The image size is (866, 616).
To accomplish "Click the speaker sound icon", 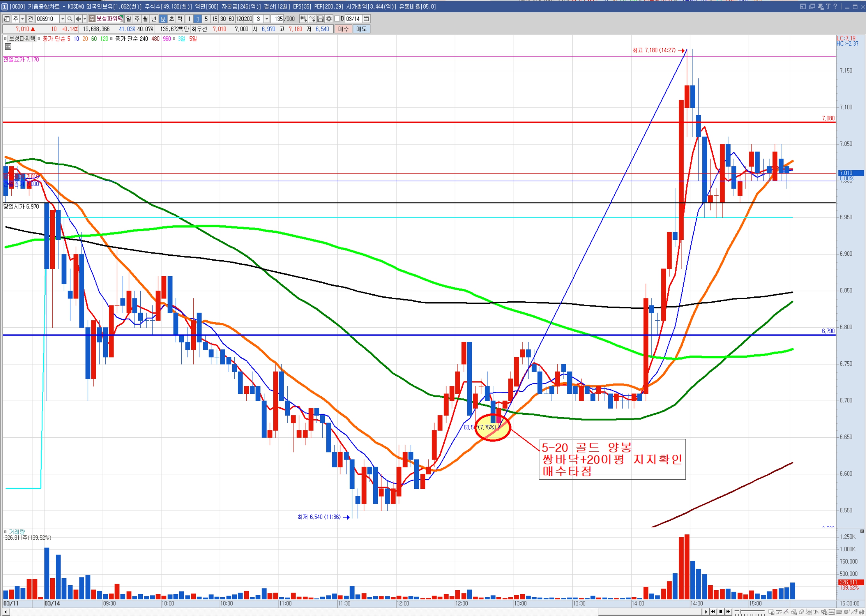I will pyautogui.click(x=78, y=19).
